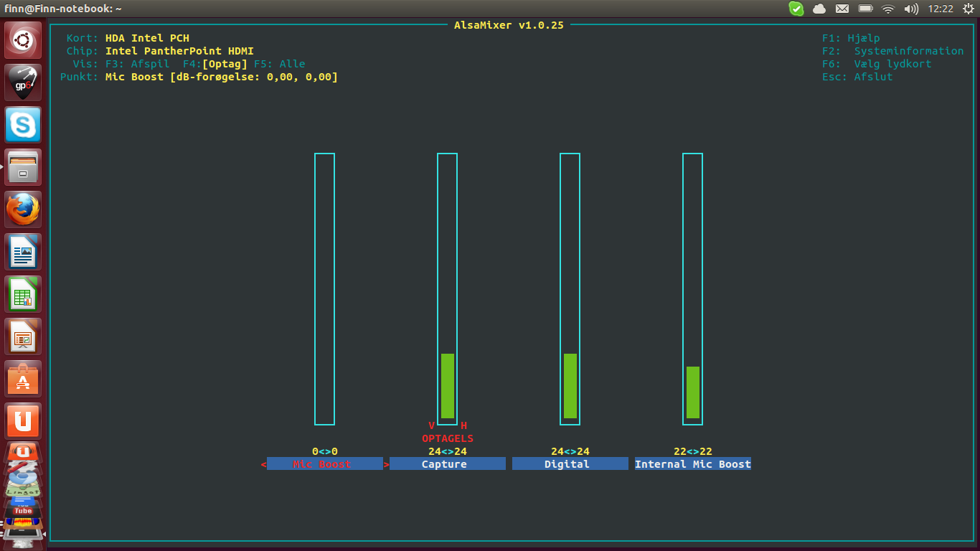Launch Firefox web browser
Screen dimensions: 980x551
click(23, 209)
